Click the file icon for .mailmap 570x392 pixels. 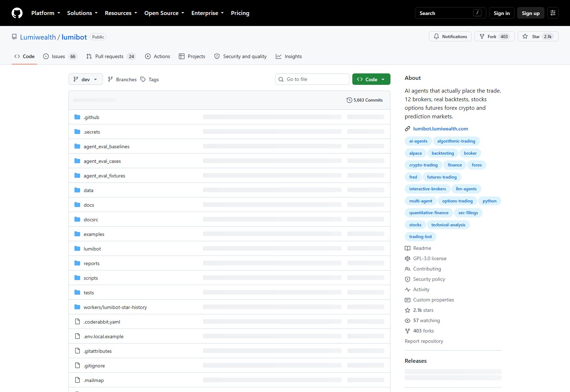tap(77, 380)
